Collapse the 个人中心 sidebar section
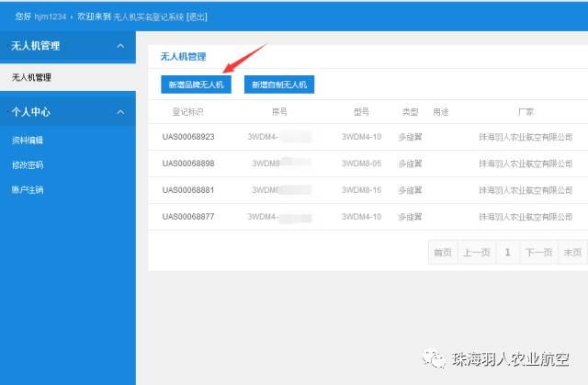This screenshot has height=385, width=588. tap(119, 112)
